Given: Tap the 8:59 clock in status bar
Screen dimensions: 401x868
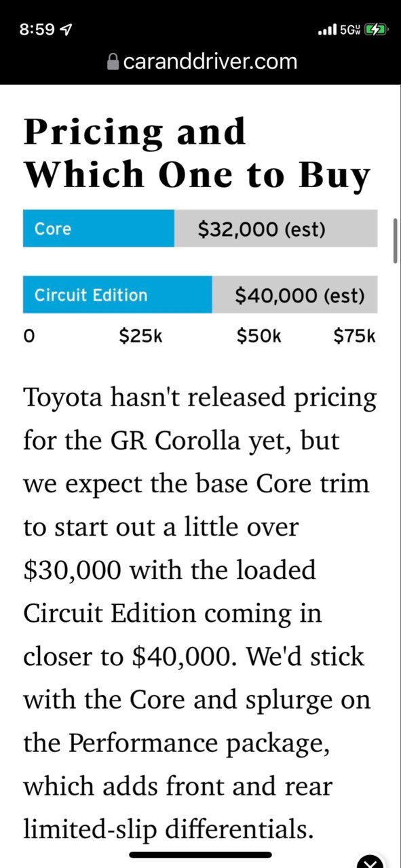Looking at the screenshot, I should 37,31.
